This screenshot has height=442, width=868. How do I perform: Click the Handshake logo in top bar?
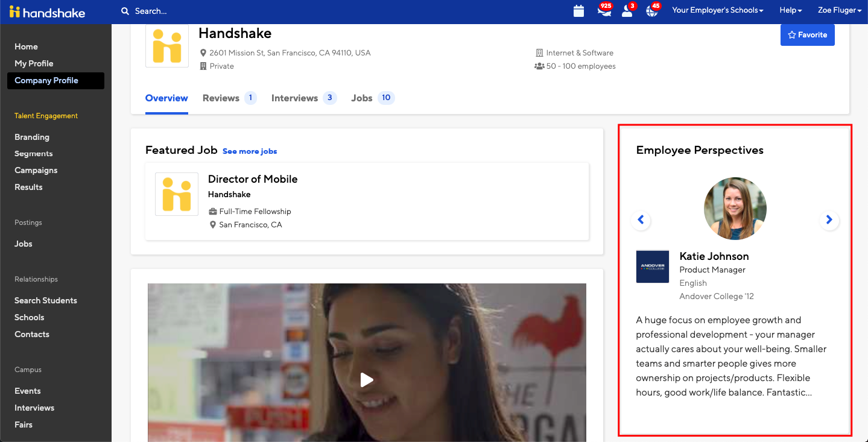point(47,11)
